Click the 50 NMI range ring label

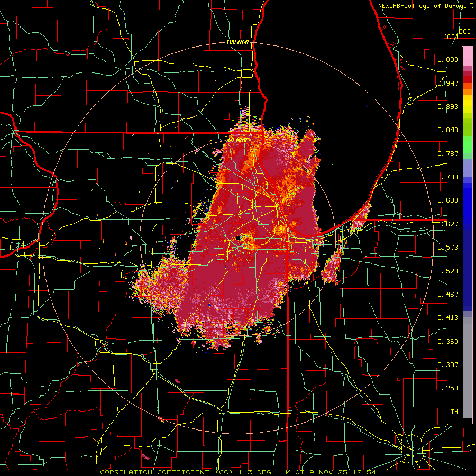point(237,140)
